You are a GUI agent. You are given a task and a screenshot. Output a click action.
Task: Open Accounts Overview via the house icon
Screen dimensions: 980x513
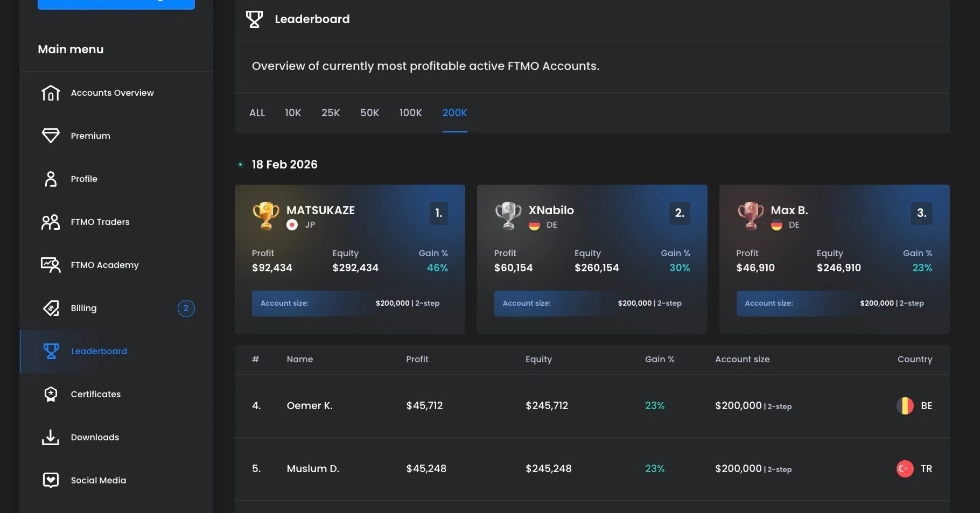(51, 93)
